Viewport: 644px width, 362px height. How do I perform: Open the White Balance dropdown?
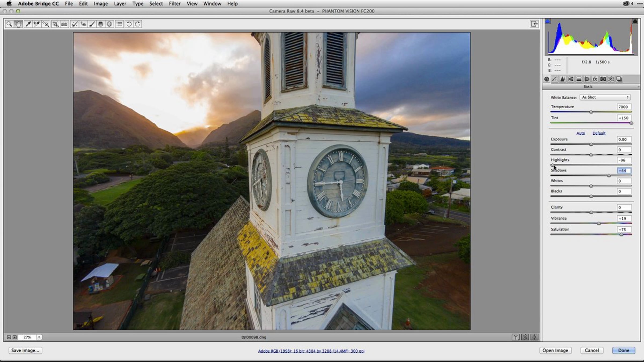point(605,97)
